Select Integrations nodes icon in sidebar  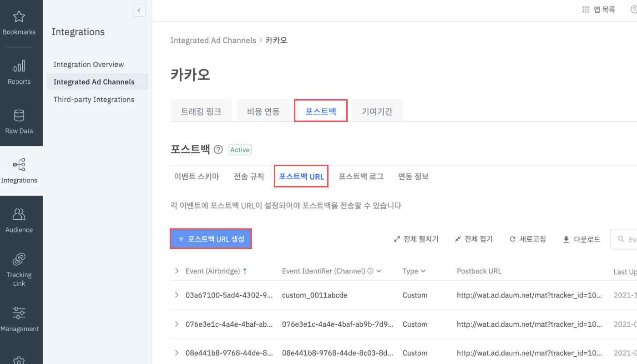click(x=19, y=165)
